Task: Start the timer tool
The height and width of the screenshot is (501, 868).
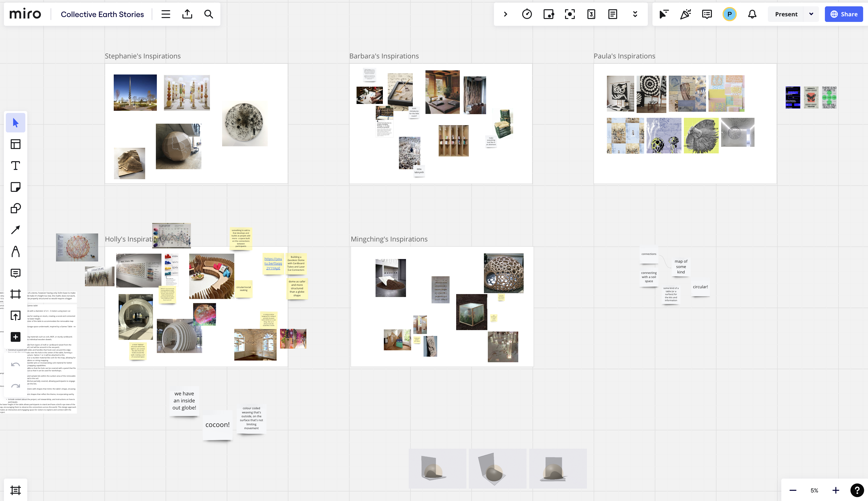Action: coord(527,14)
